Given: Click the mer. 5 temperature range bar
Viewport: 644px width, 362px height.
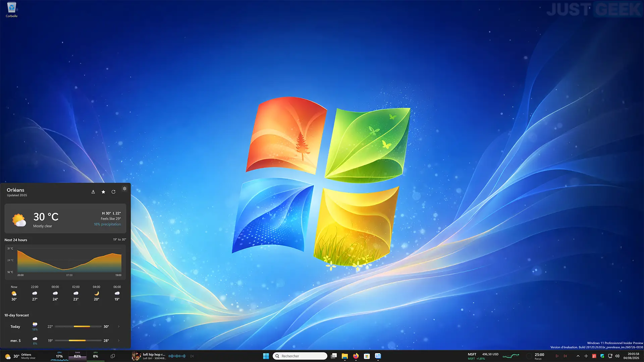Looking at the screenshot, I should point(78,341).
